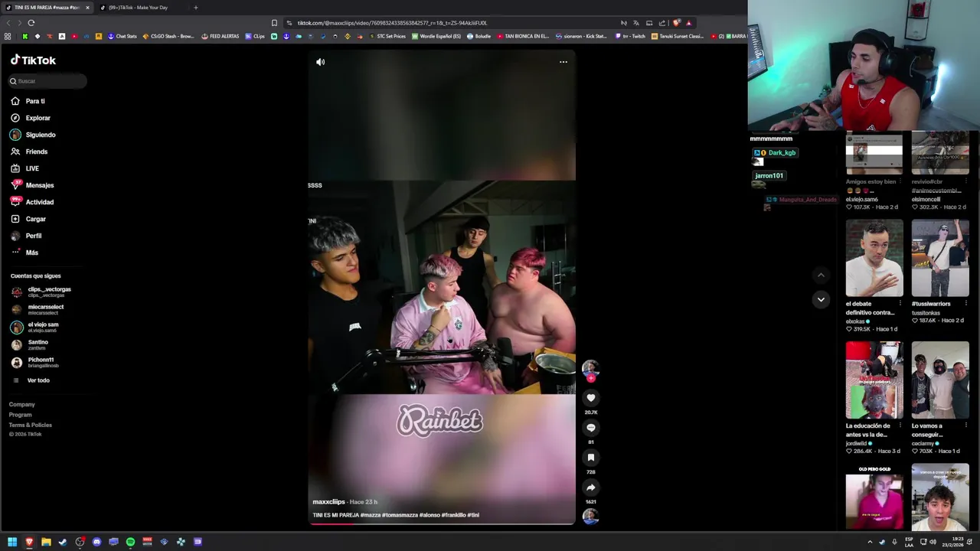Go to next video arrow
Viewport: 980px width, 551px height.
(821, 299)
